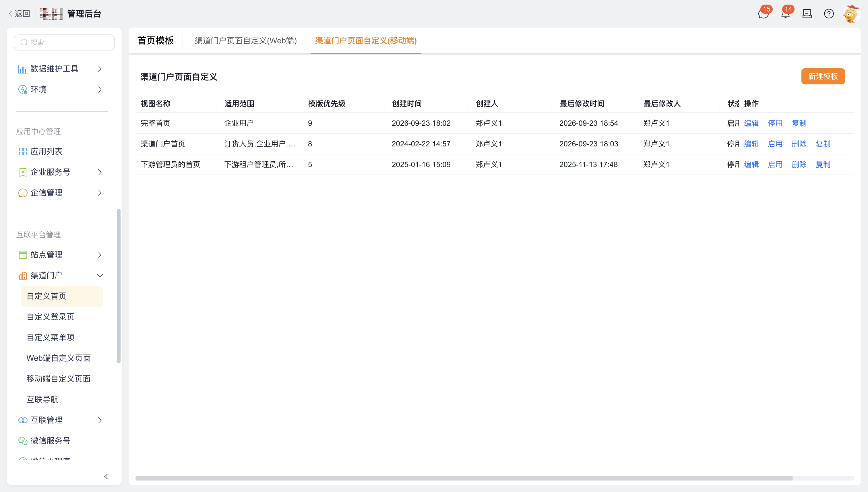Image resolution: width=868 pixels, height=492 pixels.
Task: Click the horizontal scrollbar under the table
Action: [464, 478]
